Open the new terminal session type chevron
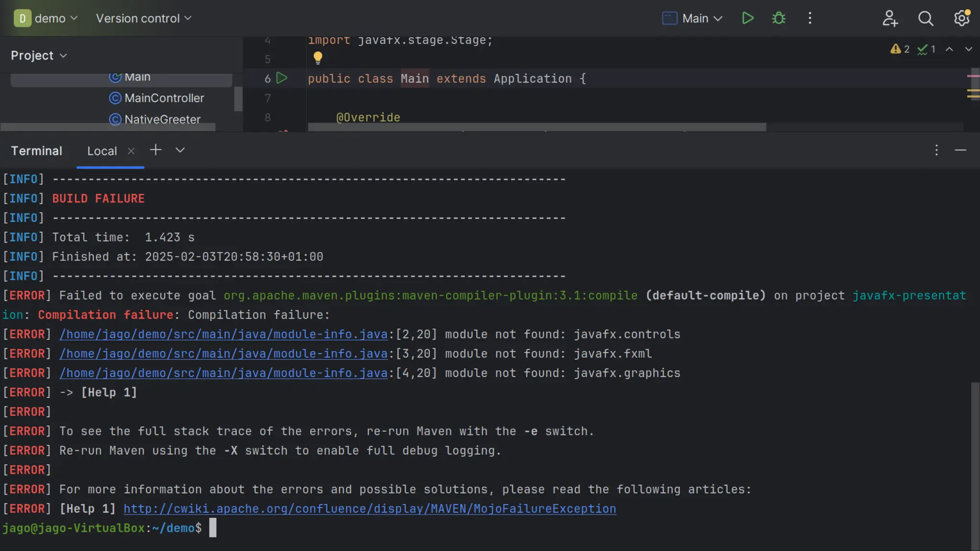The width and height of the screenshot is (980, 551). point(180,150)
